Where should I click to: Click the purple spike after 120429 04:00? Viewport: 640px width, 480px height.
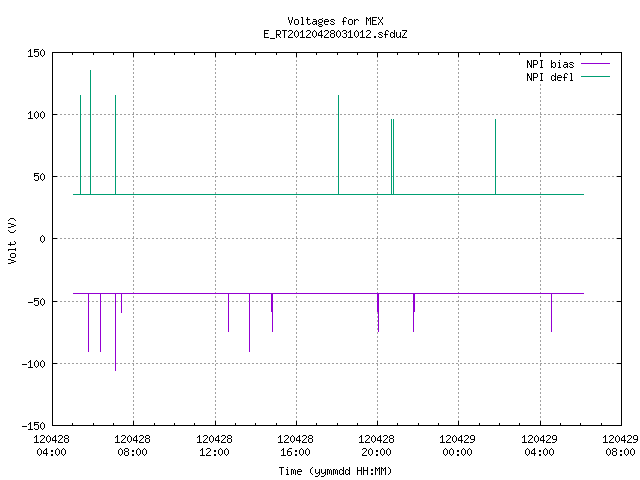click(551, 313)
